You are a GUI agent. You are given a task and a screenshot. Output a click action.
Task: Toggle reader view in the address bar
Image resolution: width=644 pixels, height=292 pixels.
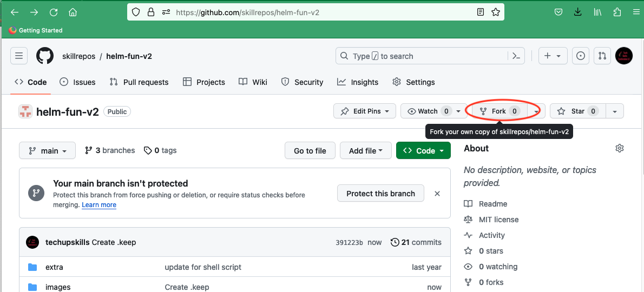(x=481, y=12)
